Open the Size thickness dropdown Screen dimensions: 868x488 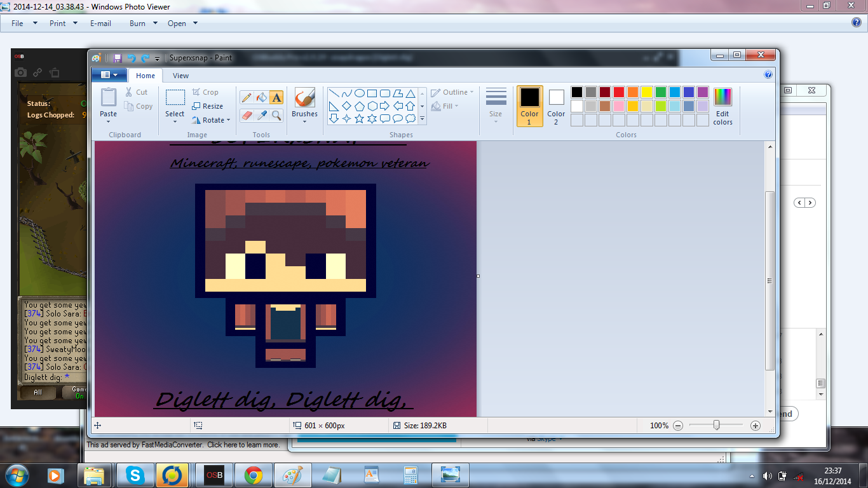496,105
